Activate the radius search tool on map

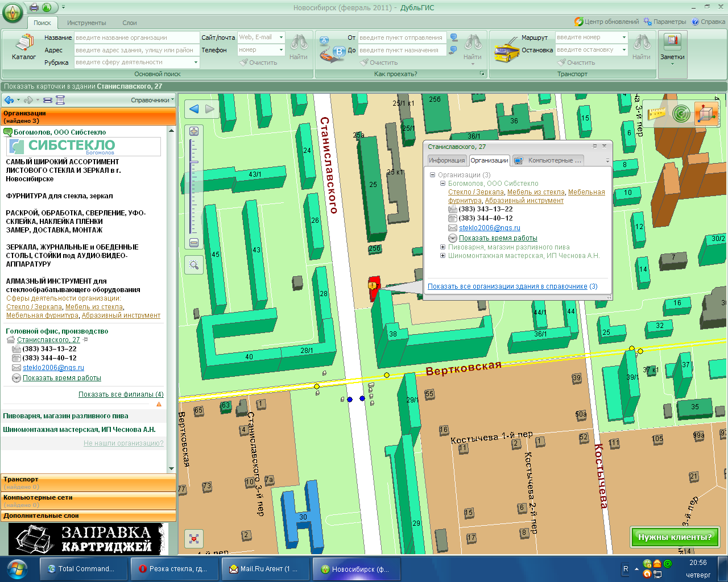coord(681,113)
